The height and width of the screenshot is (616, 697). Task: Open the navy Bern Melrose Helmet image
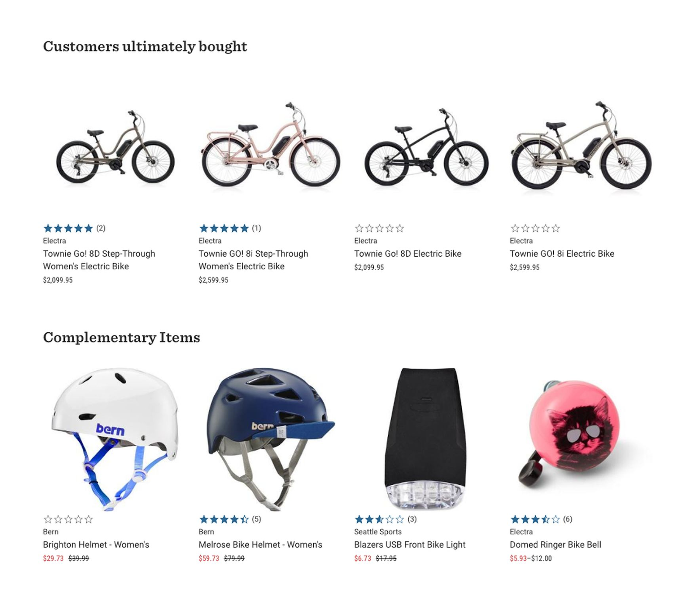(x=270, y=439)
